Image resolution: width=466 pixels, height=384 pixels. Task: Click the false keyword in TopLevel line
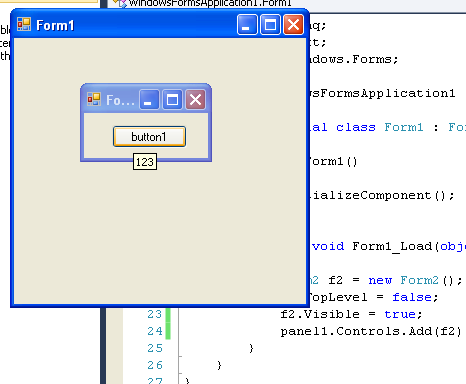click(x=412, y=297)
